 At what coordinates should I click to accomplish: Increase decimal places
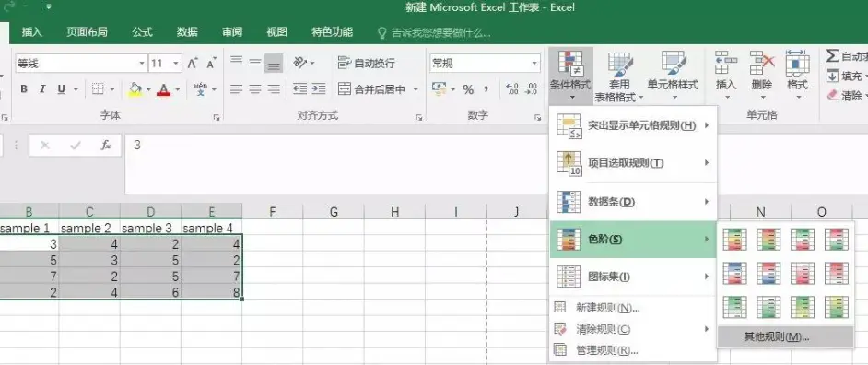(512, 89)
